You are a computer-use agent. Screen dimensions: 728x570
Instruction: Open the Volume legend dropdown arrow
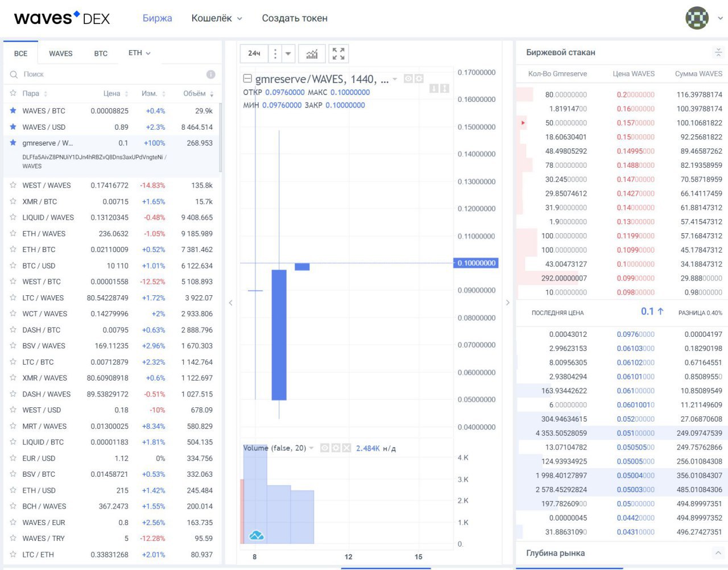point(311,448)
